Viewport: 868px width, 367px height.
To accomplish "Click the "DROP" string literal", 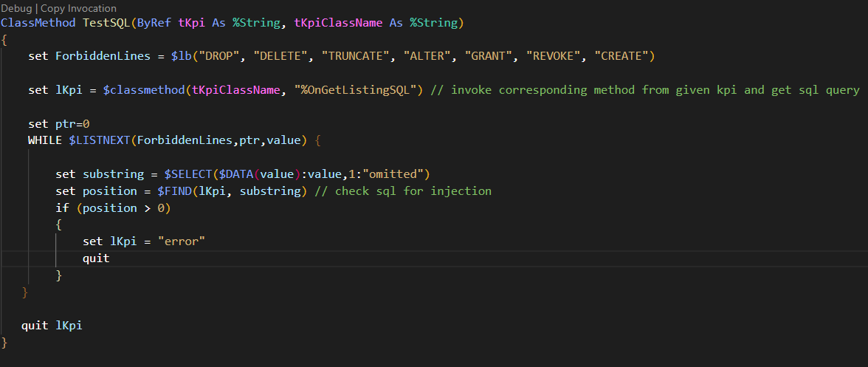I will (219, 56).
